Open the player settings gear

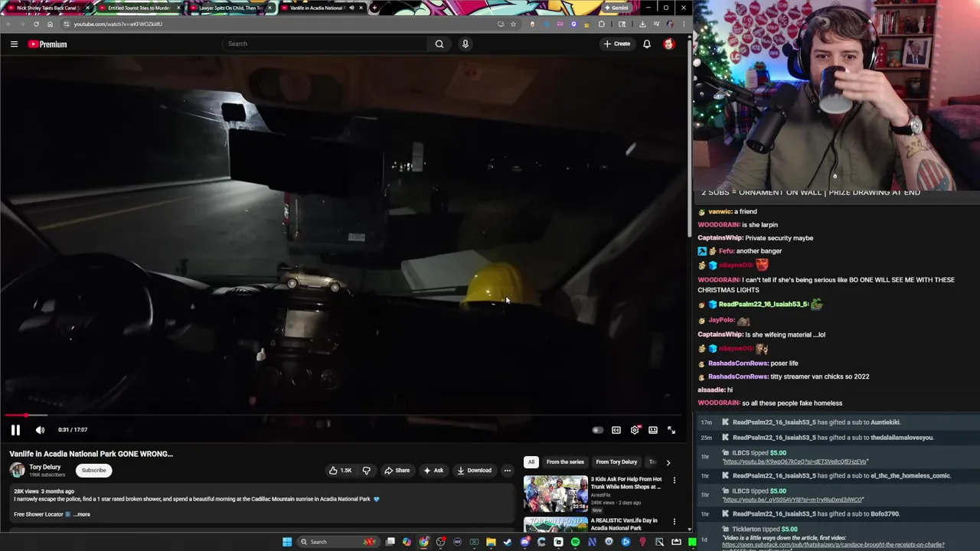pos(635,430)
